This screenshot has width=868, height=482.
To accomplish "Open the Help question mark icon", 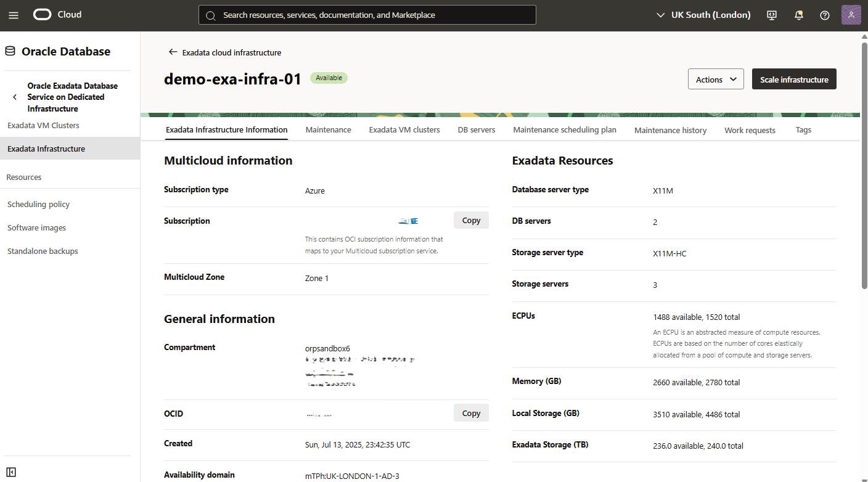I will click(x=825, y=15).
